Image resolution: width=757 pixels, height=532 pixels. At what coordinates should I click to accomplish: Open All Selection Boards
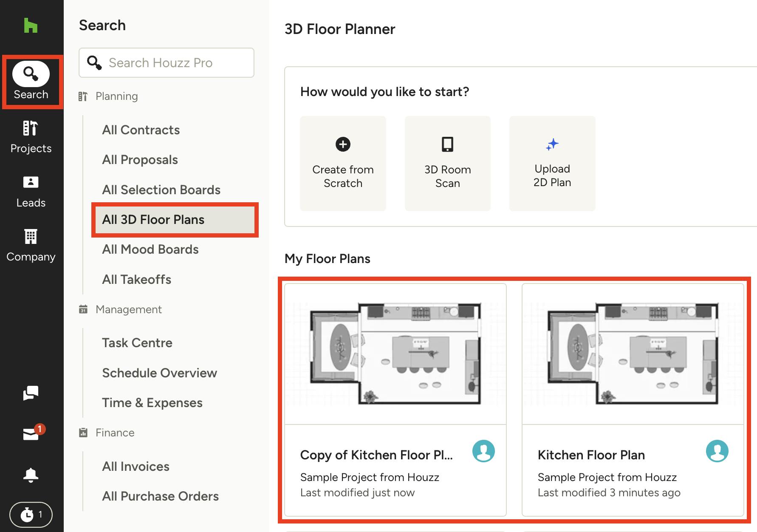[161, 190]
